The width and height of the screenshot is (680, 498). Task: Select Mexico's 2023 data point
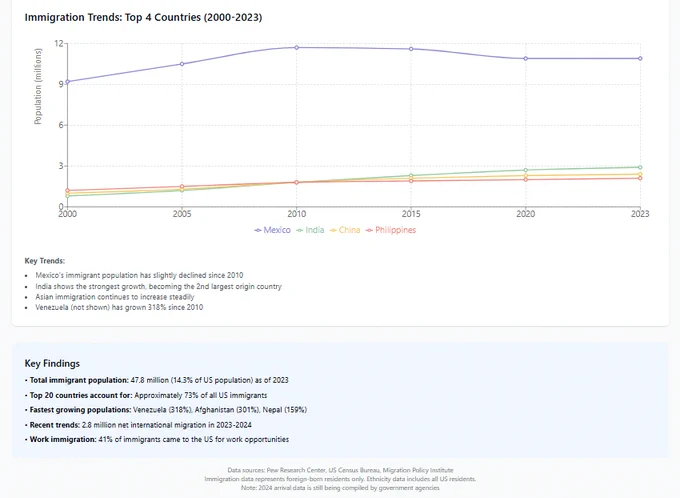coord(640,58)
